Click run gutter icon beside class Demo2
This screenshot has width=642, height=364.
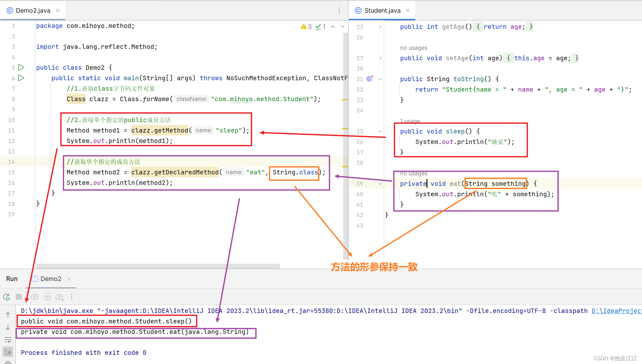(x=21, y=68)
